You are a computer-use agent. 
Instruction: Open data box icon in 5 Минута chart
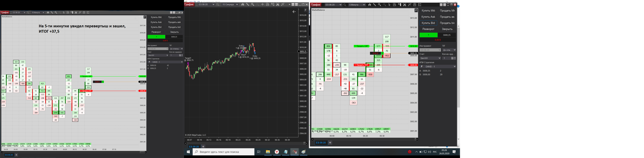394,5
